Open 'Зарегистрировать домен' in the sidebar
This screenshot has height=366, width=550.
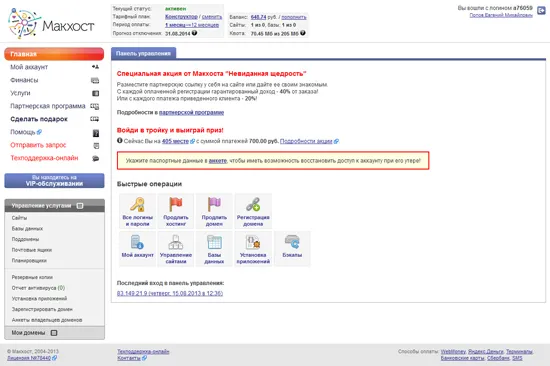pyautogui.click(x=42, y=309)
